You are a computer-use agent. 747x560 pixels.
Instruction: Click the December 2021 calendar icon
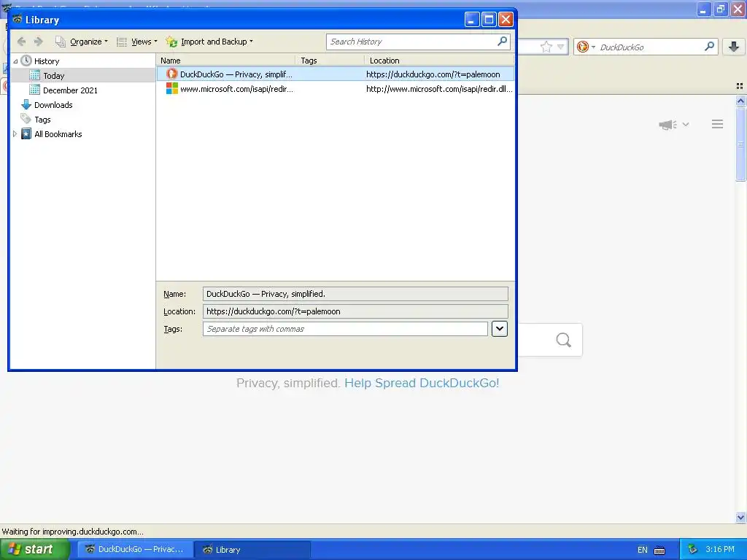(x=35, y=90)
